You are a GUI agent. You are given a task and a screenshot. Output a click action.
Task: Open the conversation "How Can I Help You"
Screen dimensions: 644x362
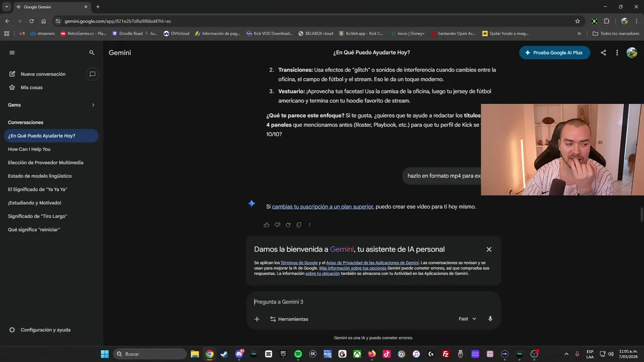pyautogui.click(x=29, y=149)
